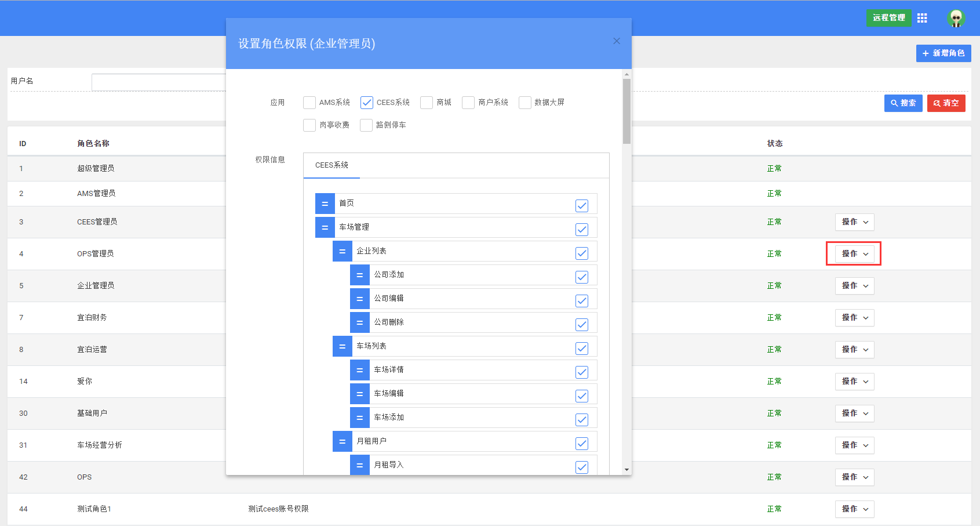Open 操作 dropdown for OPS row
The image size is (980, 526).
click(x=855, y=477)
